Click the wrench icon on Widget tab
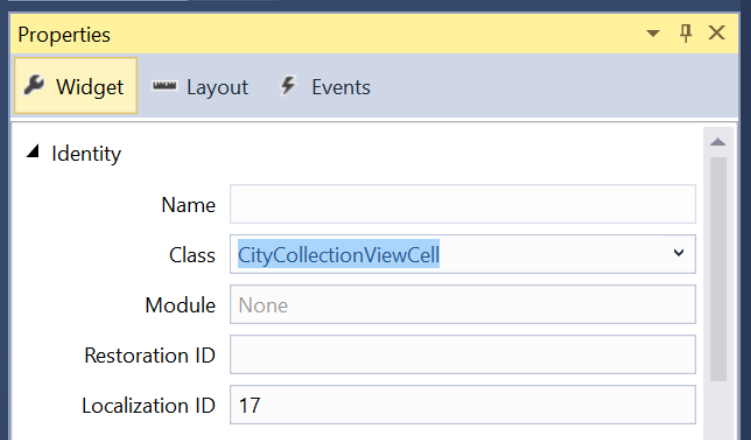751x440 pixels. click(34, 86)
